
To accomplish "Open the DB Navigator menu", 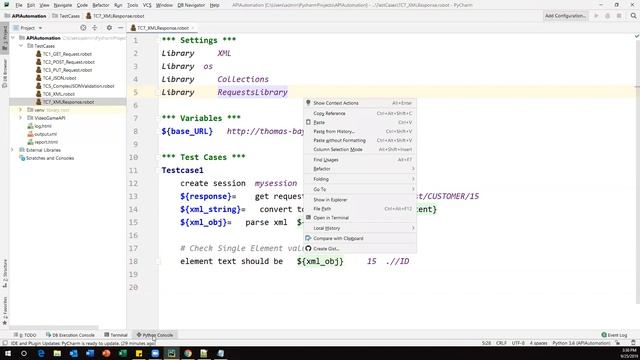I will click(191, 5).
